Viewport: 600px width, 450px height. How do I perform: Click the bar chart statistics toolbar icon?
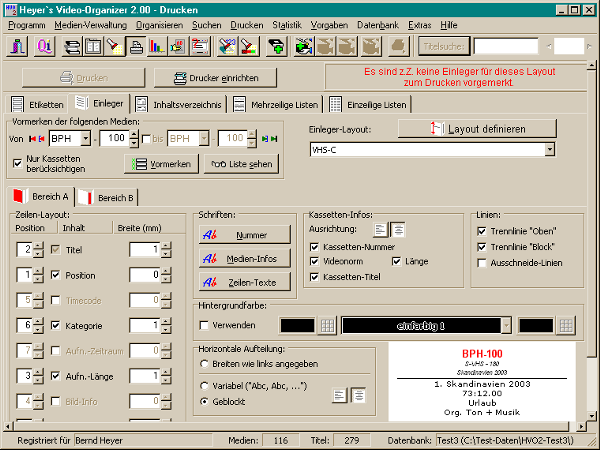[x=157, y=46]
